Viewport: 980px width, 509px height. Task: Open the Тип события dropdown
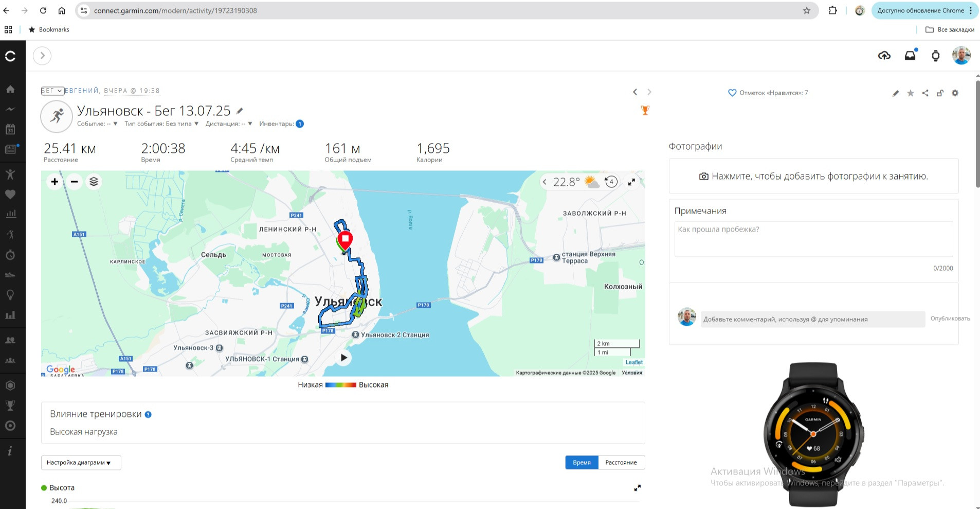point(161,124)
